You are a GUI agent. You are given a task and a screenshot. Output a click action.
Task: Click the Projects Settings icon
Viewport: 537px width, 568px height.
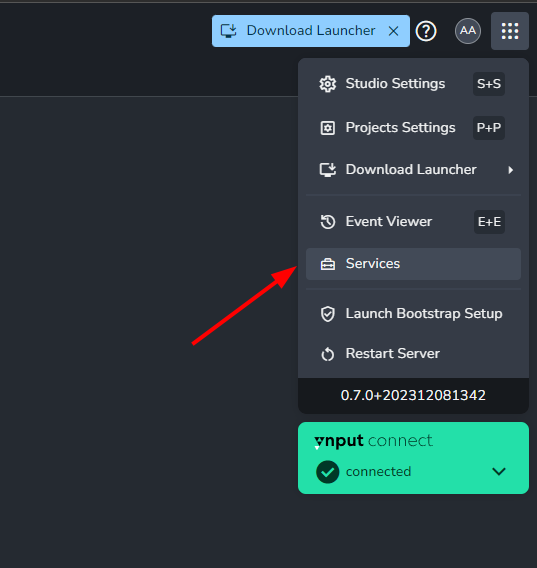point(328,128)
